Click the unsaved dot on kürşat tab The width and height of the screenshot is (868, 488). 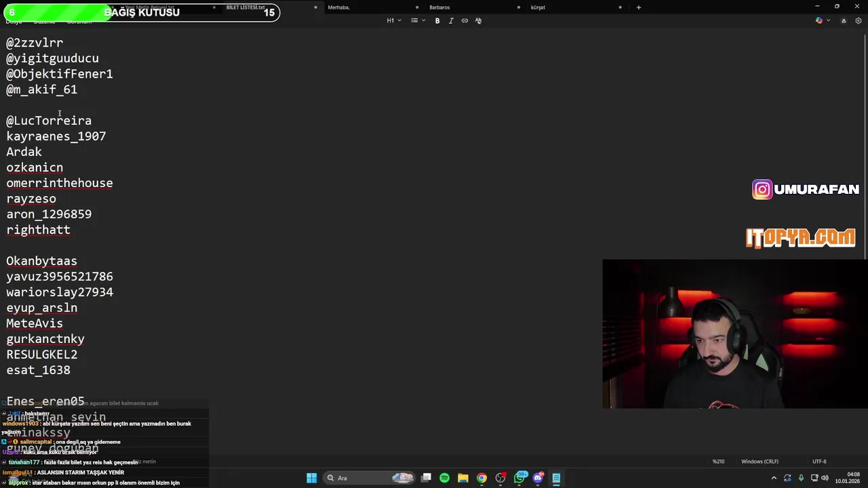pos(620,7)
